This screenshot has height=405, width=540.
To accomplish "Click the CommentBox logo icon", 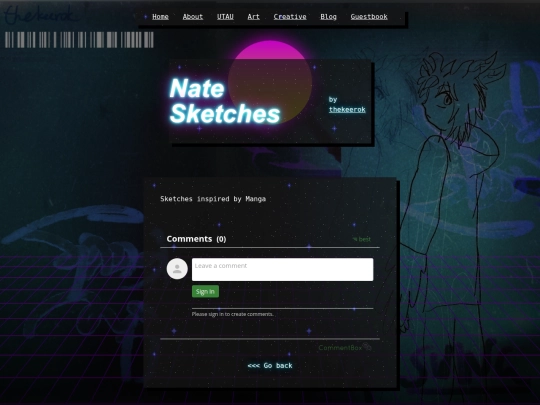I will pyautogui.click(x=367, y=346).
